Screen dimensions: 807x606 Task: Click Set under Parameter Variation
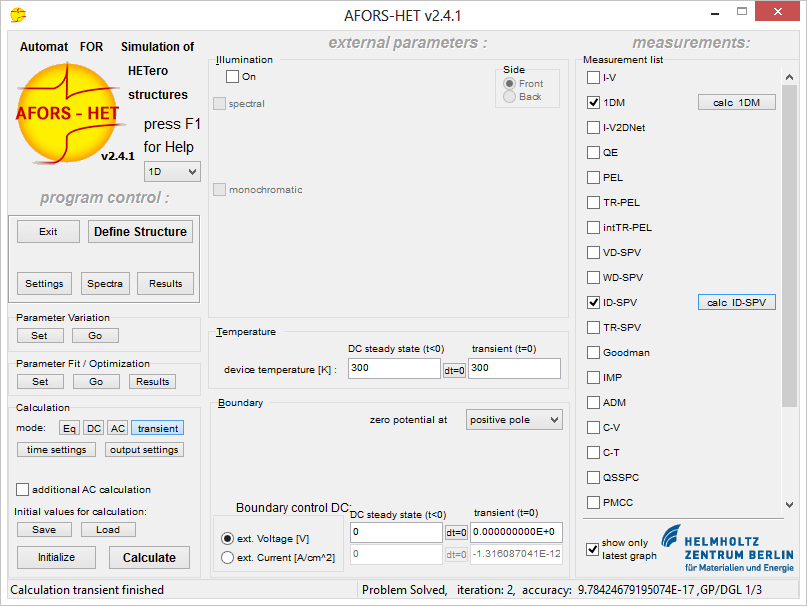click(x=40, y=336)
